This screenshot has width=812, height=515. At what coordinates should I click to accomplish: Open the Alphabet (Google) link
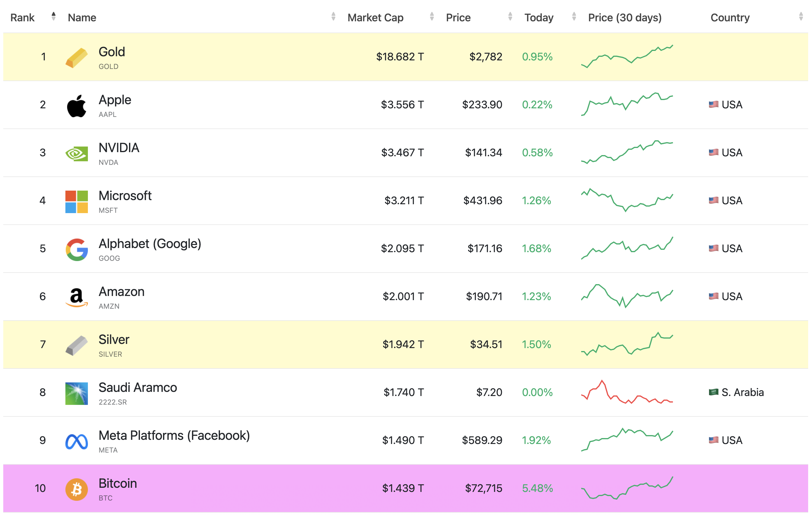click(x=150, y=244)
